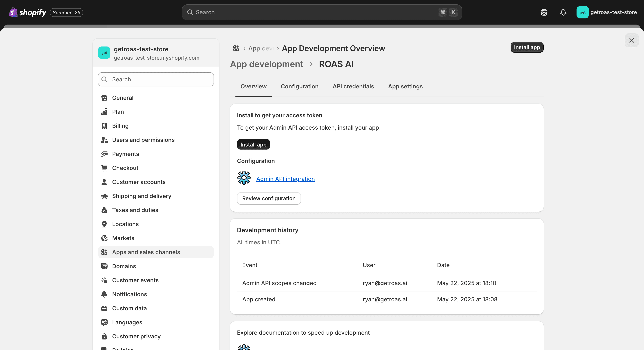Click the Notifications bell sidebar icon

pos(104,294)
